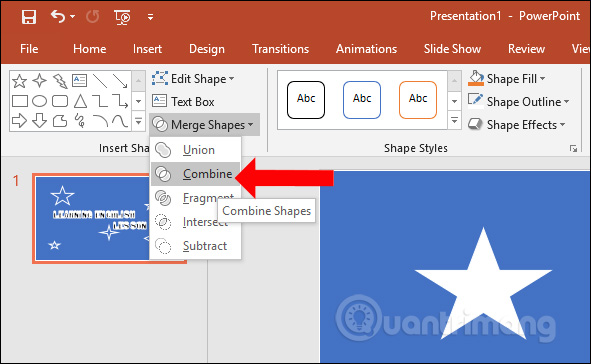Open the Review tab
Image resolution: width=591 pixels, height=364 pixels.
click(526, 49)
